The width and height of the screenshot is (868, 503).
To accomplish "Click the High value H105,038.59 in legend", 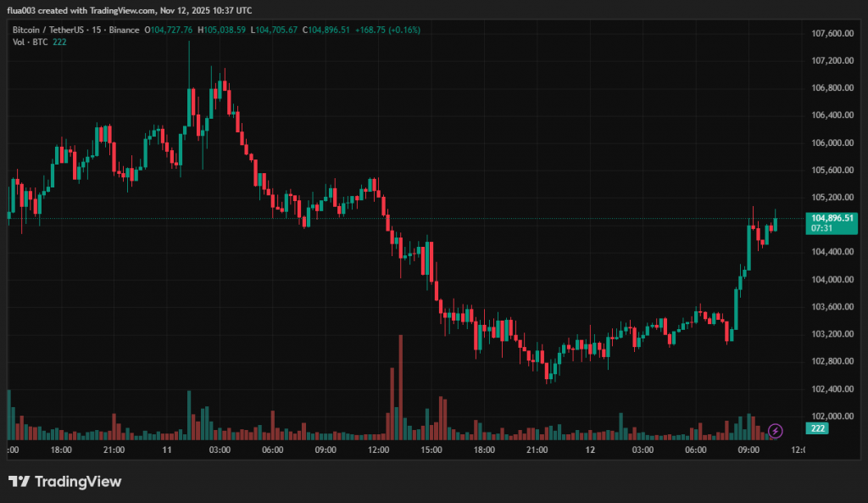I will click(x=222, y=30).
